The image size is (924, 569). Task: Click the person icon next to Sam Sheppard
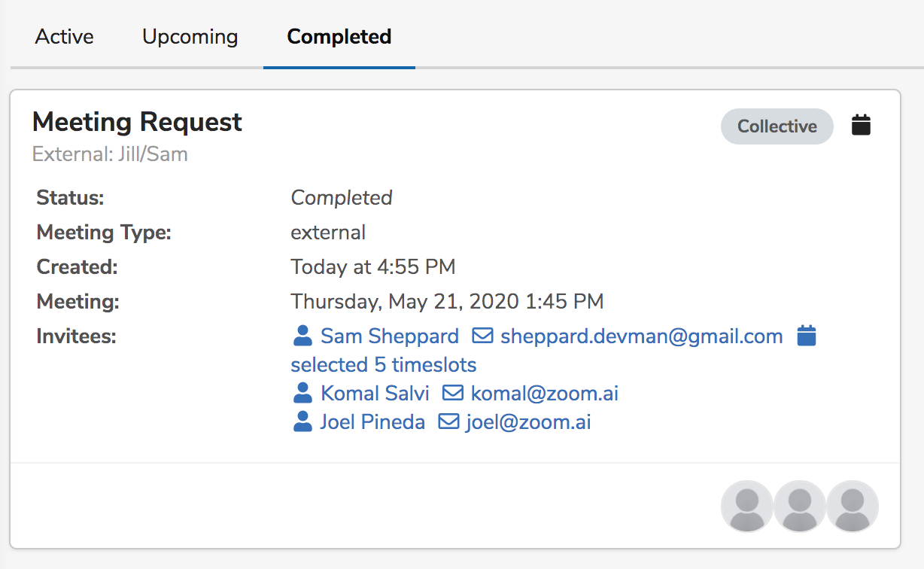[x=302, y=336]
